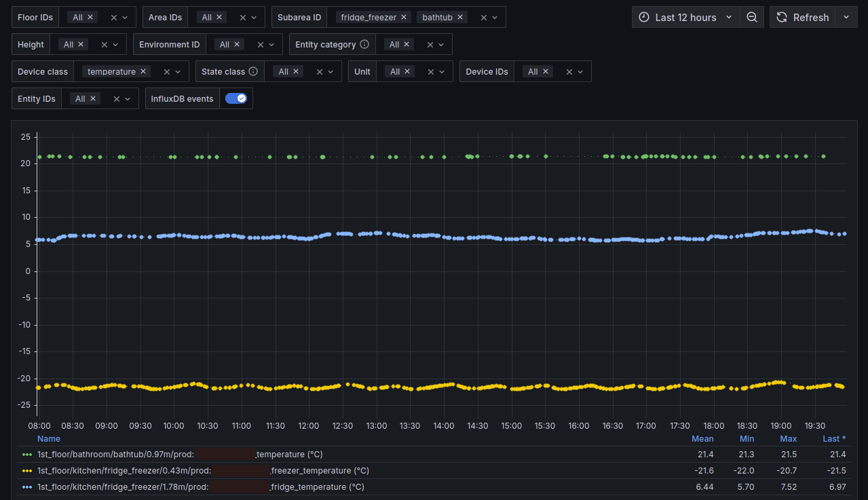Expand the Device IDs dropdown

(581, 72)
